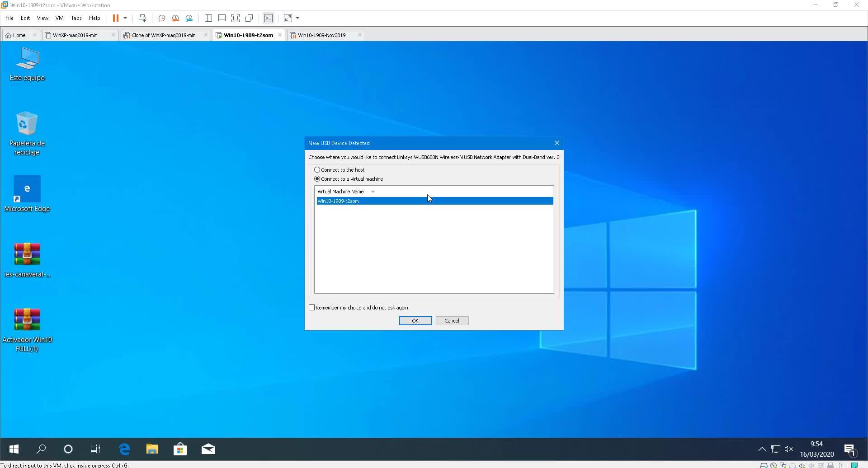Viewport: 868px width, 468px height.
Task: Select Connect to the host option
Action: pyautogui.click(x=317, y=170)
